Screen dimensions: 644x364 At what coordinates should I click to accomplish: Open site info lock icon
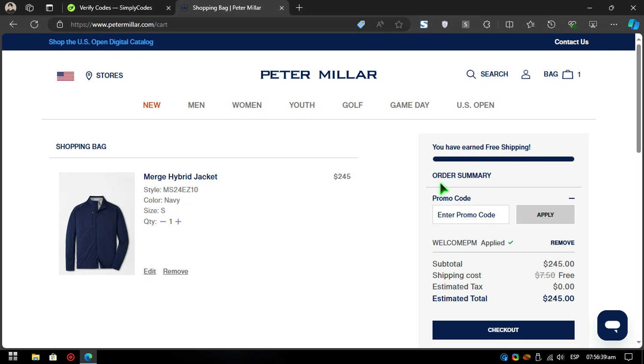60,24
